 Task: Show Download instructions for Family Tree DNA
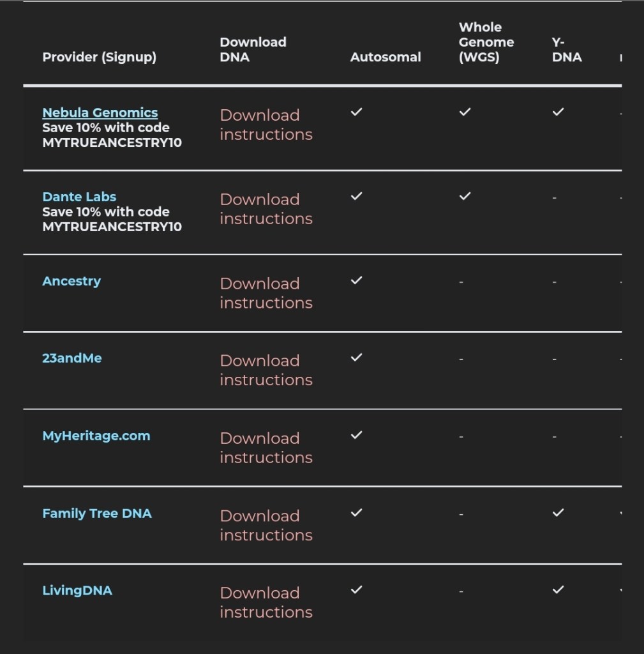pos(266,525)
